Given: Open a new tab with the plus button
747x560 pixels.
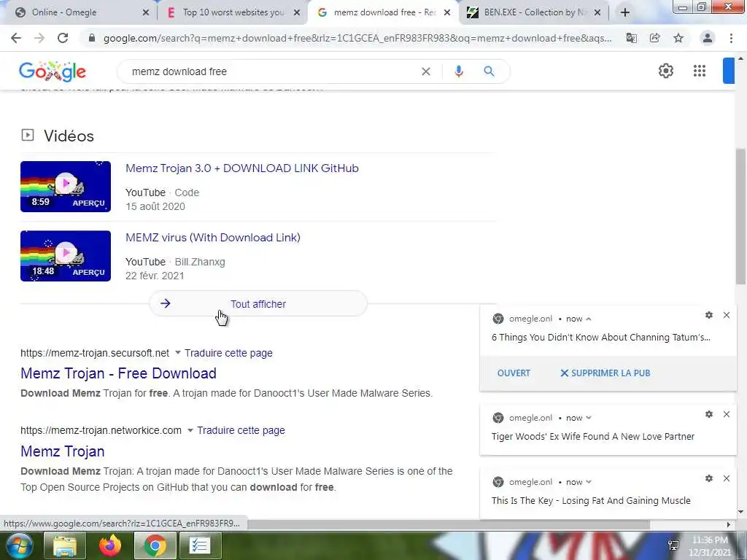Looking at the screenshot, I should [x=625, y=12].
